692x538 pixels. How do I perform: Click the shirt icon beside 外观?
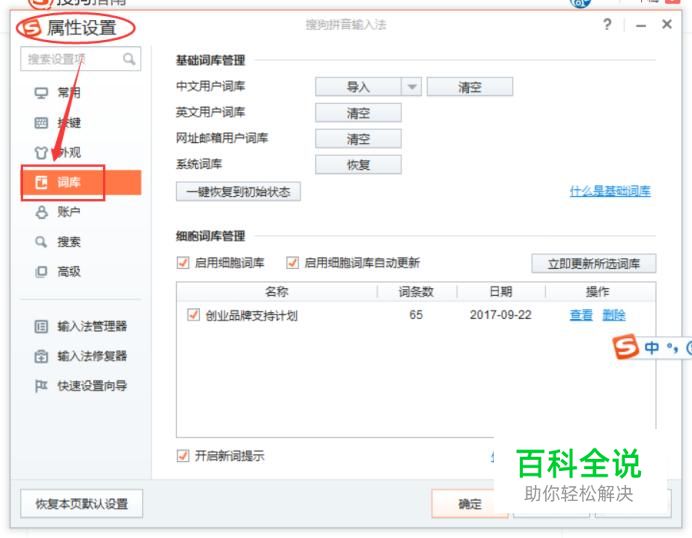(41, 153)
